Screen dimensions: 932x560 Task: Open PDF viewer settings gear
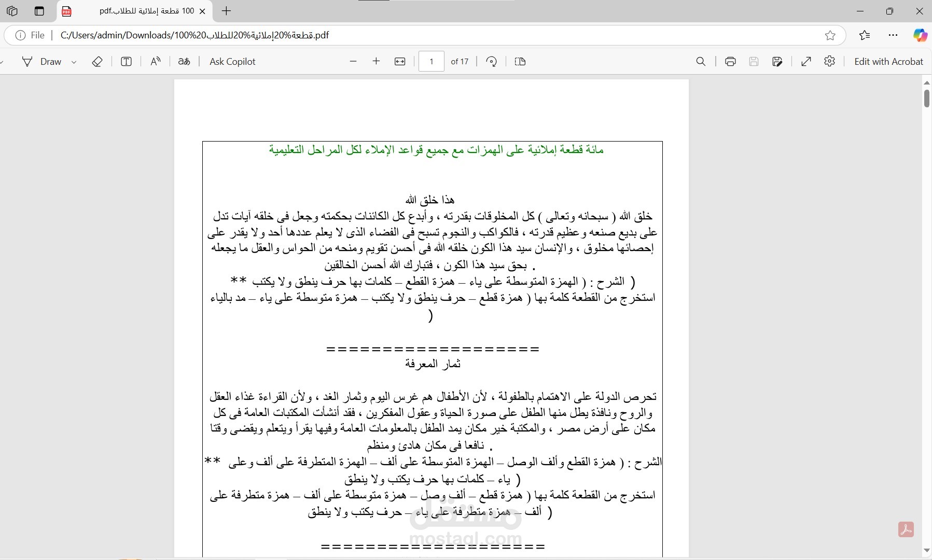click(x=829, y=62)
